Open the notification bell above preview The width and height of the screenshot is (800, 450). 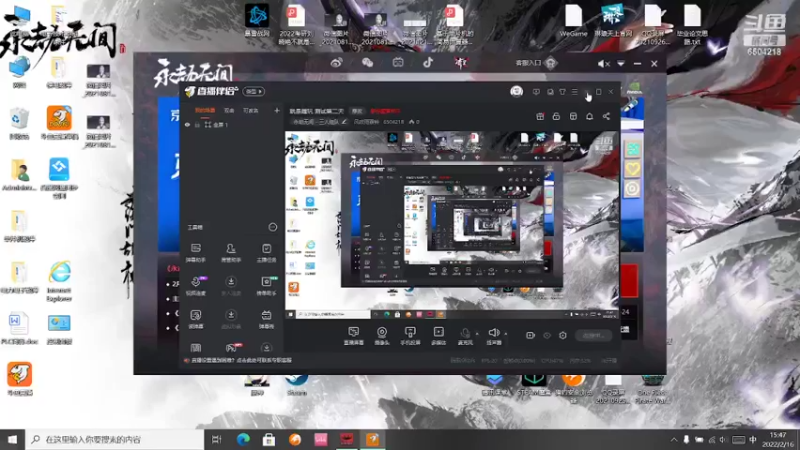tap(589, 116)
